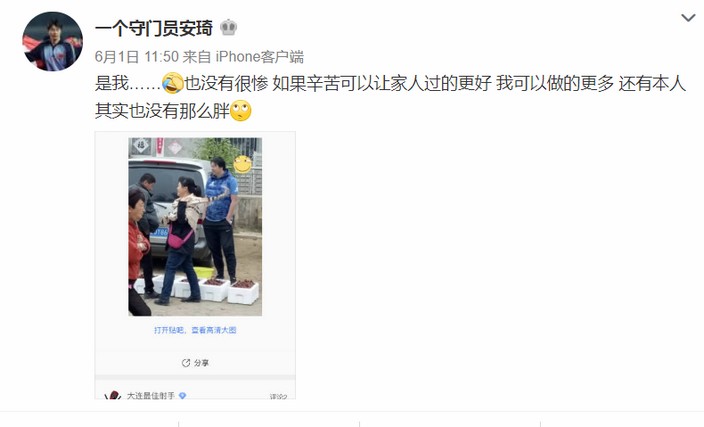
Task: Click the crown membership badge icon
Action: point(229,28)
